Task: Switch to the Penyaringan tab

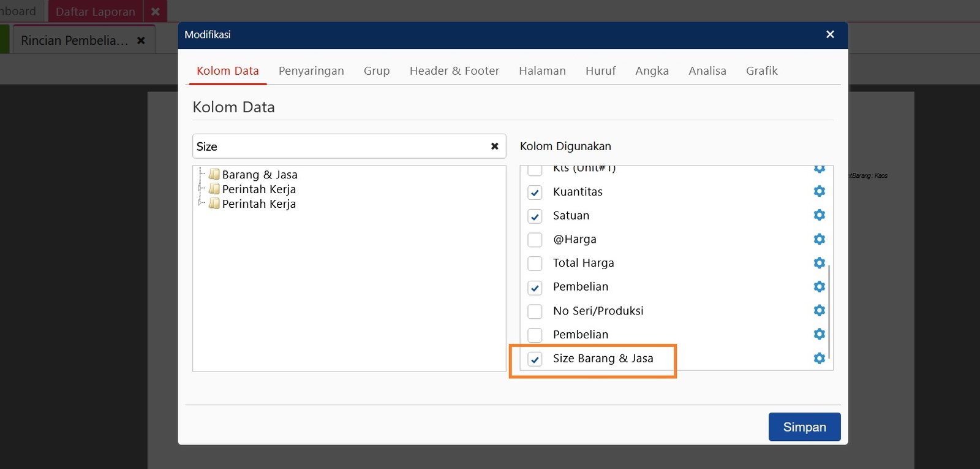Action: (311, 71)
